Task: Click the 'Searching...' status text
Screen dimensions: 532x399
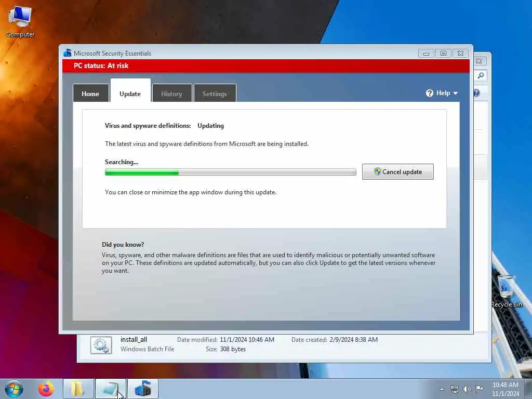Action: tap(122, 162)
